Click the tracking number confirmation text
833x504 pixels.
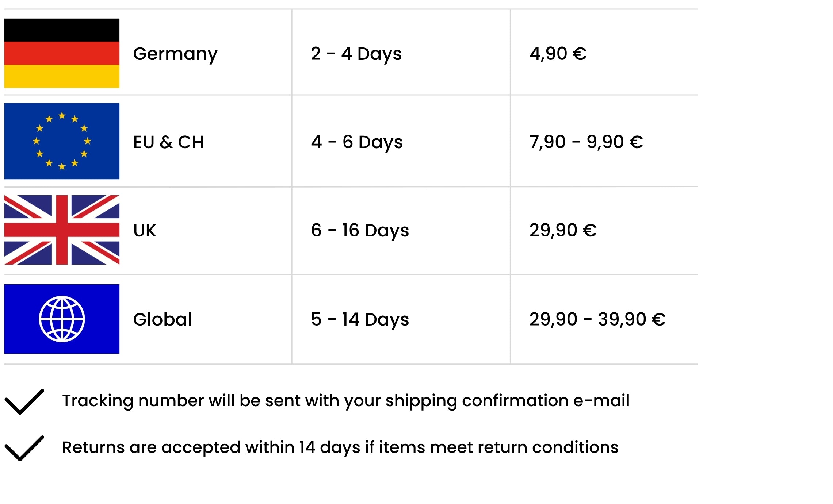[345, 401]
